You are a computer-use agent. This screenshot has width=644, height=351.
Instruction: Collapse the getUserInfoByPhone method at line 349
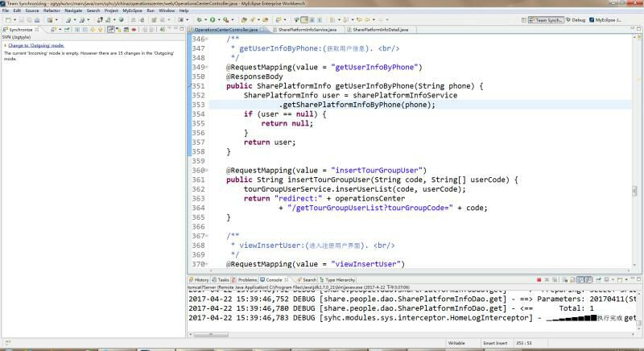[208, 67]
